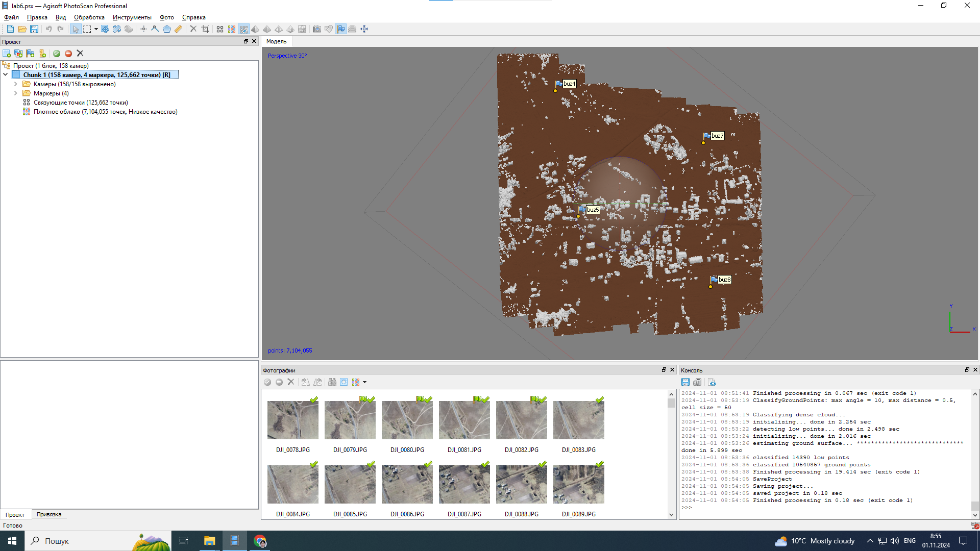The width and height of the screenshot is (980, 551).
Task: Click the DJI_0086.JPG photo thumbnail
Action: (407, 484)
